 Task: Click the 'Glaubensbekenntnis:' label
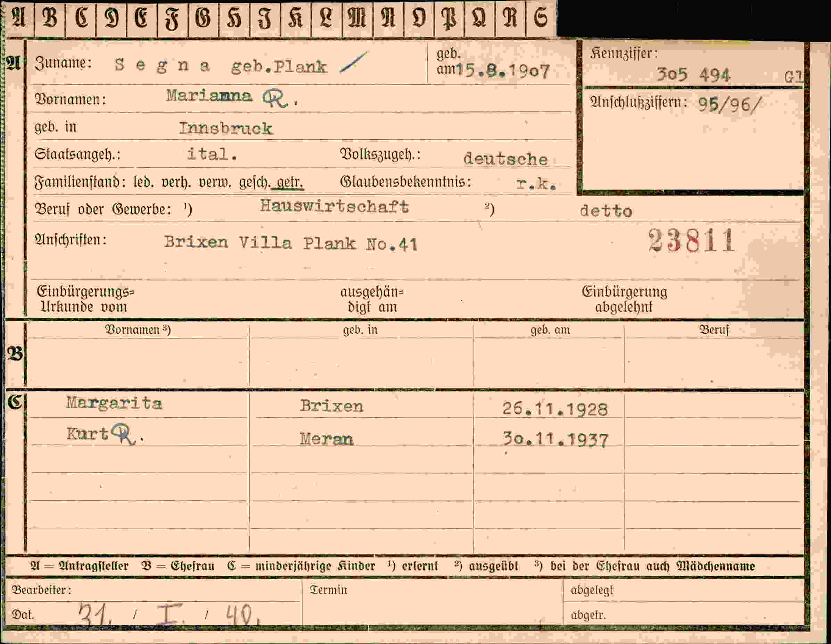(x=406, y=182)
